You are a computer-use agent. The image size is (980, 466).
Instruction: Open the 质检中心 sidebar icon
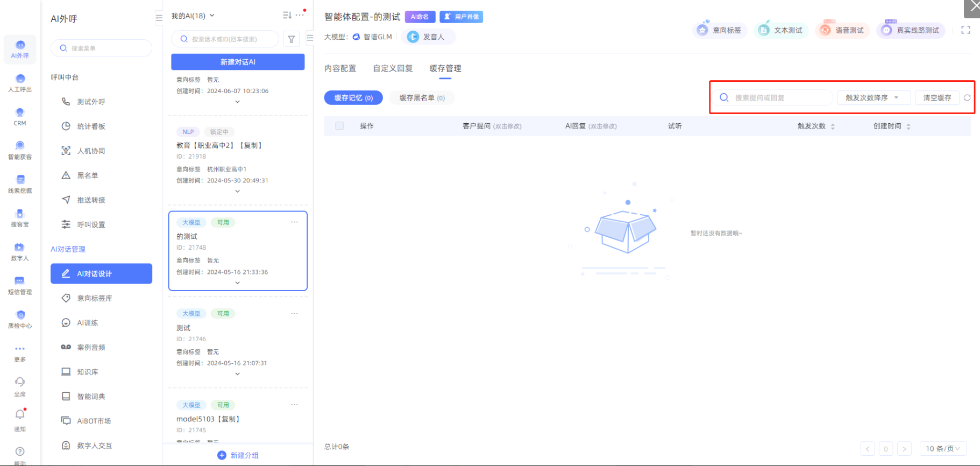(20, 319)
